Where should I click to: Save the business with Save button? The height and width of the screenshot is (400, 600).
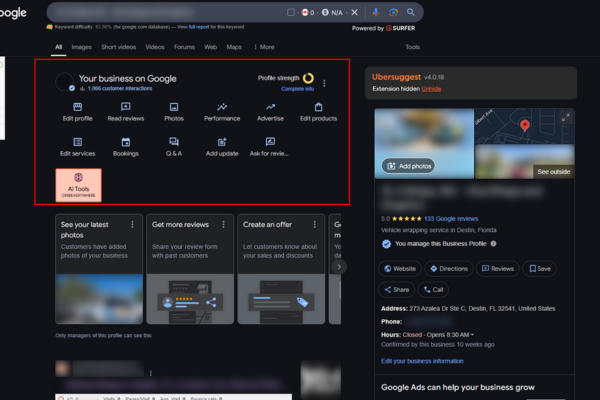click(540, 269)
